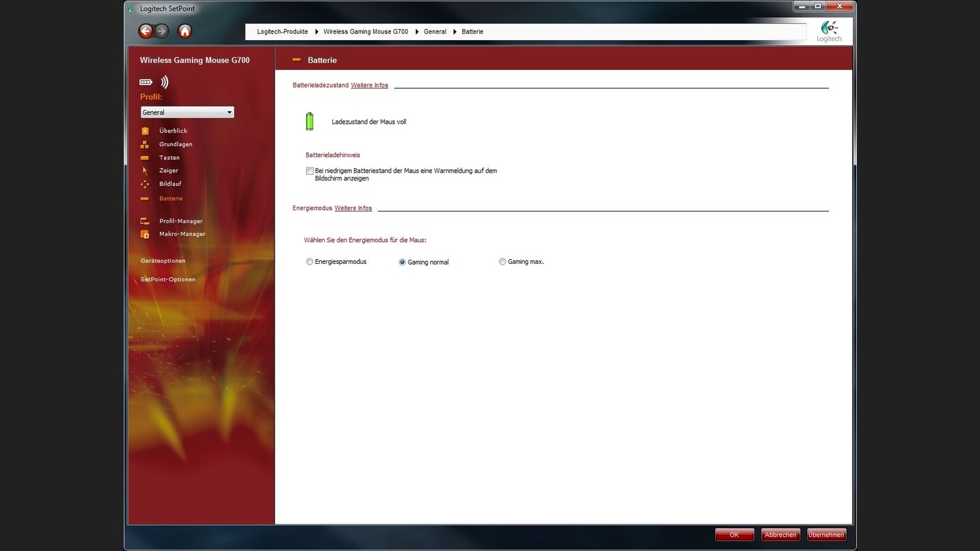980x551 pixels.
Task: Click General in the breadcrumb
Action: click(435, 32)
